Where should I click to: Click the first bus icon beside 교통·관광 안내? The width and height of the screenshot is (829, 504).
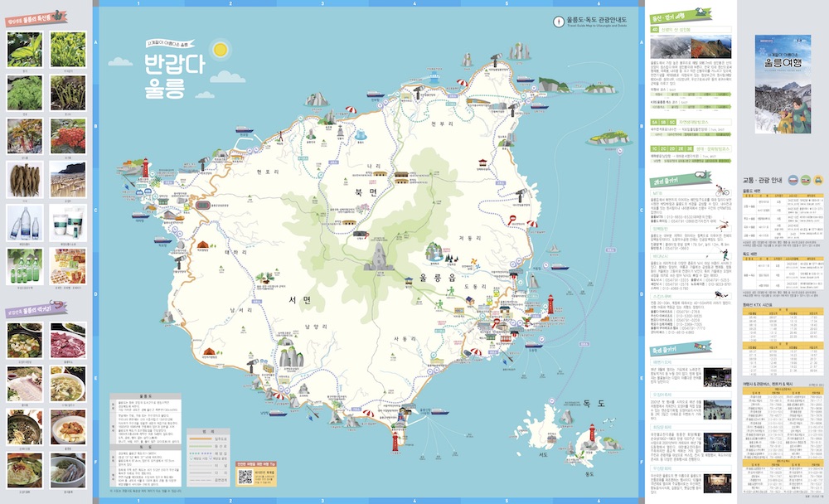click(x=793, y=181)
